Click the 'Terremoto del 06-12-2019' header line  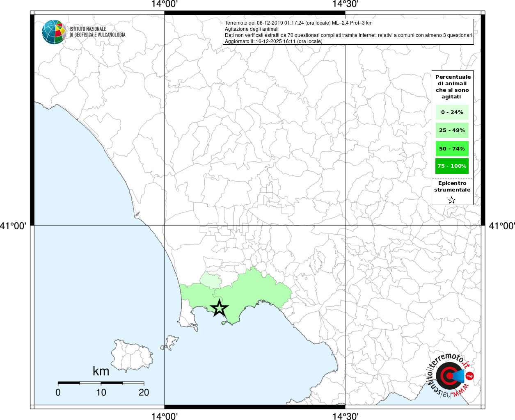click(x=299, y=23)
